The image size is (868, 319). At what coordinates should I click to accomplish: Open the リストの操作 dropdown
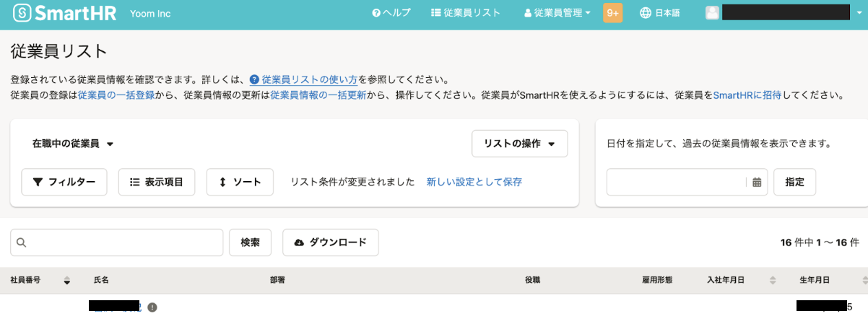tap(519, 144)
